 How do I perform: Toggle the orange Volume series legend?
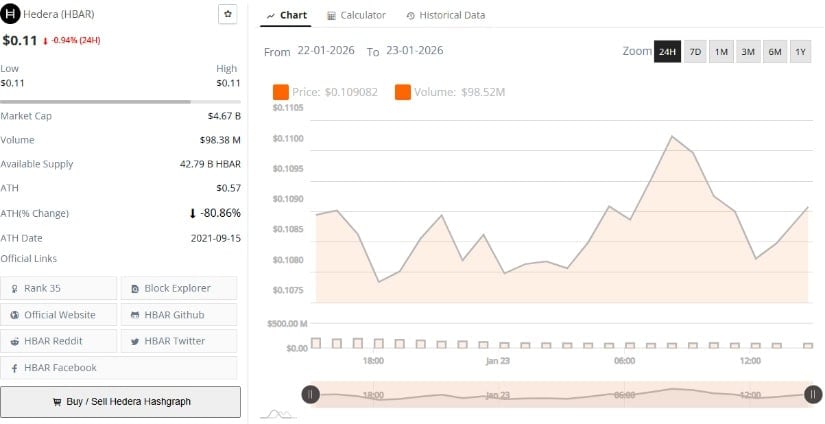(x=403, y=92)
